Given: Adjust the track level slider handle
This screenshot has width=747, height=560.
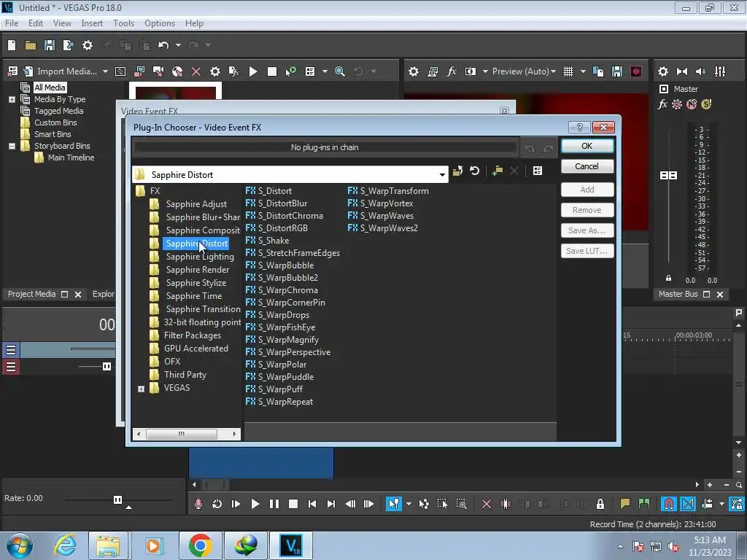Looking at the screenshot, I should [107, 366].
